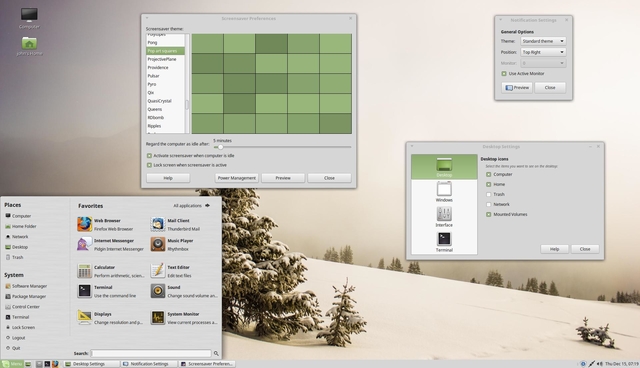
Task: Open System Monitor icon in Favorites
Action: [x=158, y=317]
